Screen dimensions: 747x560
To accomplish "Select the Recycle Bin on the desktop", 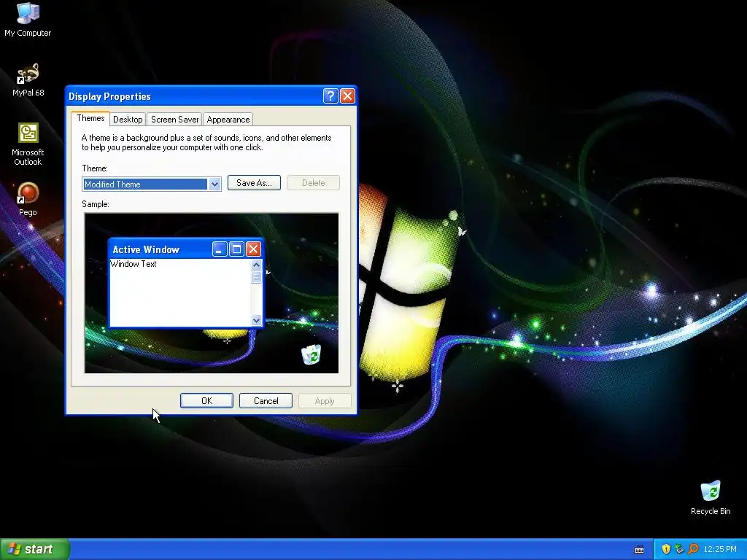I will click(x=711, y=497).
